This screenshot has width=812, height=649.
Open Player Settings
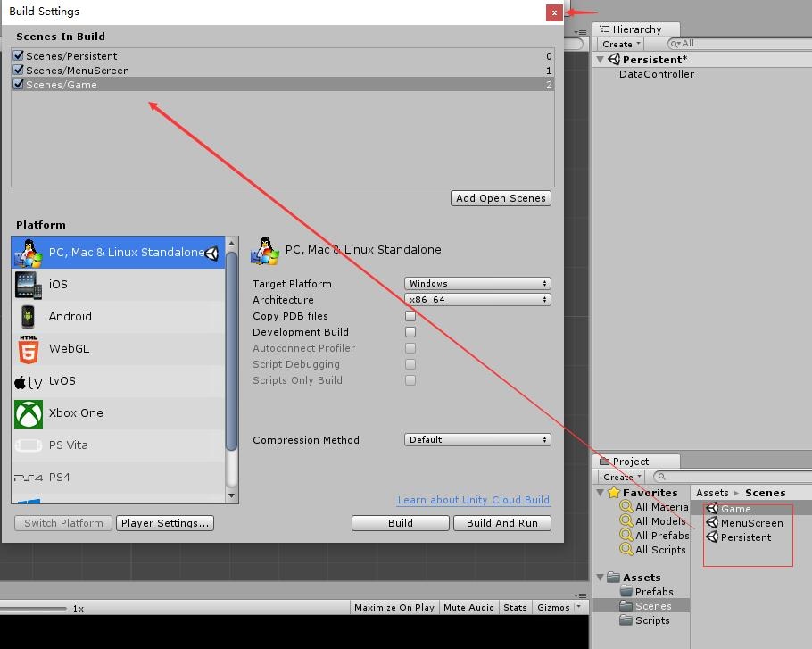[x=165, y=523]
